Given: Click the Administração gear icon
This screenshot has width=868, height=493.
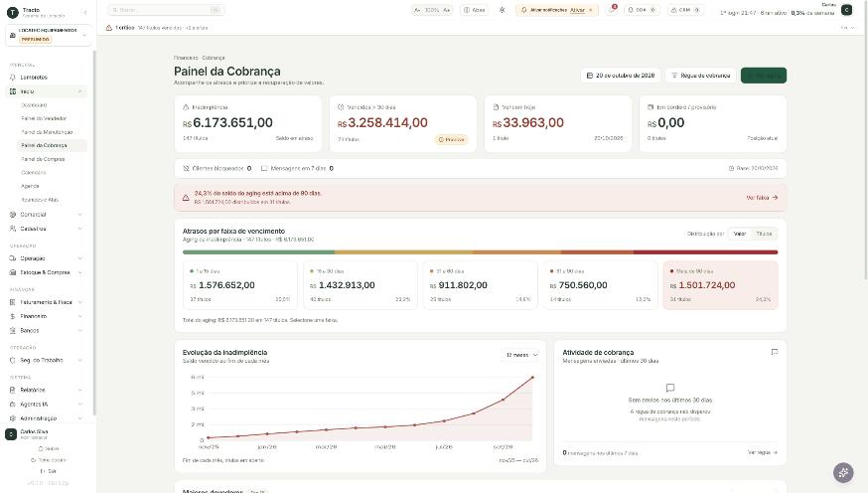Looking at the screenshot, I should click(13, 418).
